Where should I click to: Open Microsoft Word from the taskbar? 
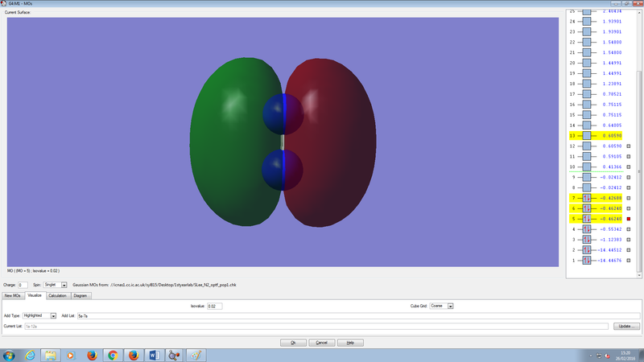[154, 355]
